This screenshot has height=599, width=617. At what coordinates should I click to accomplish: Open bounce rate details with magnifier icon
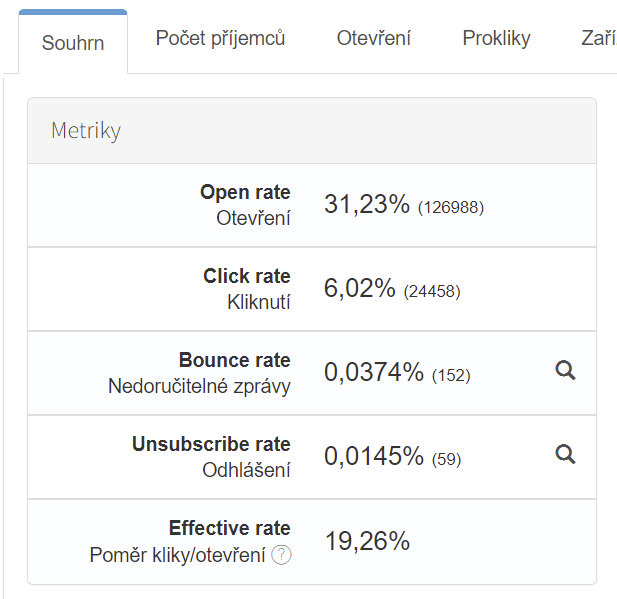coord(565,372)
